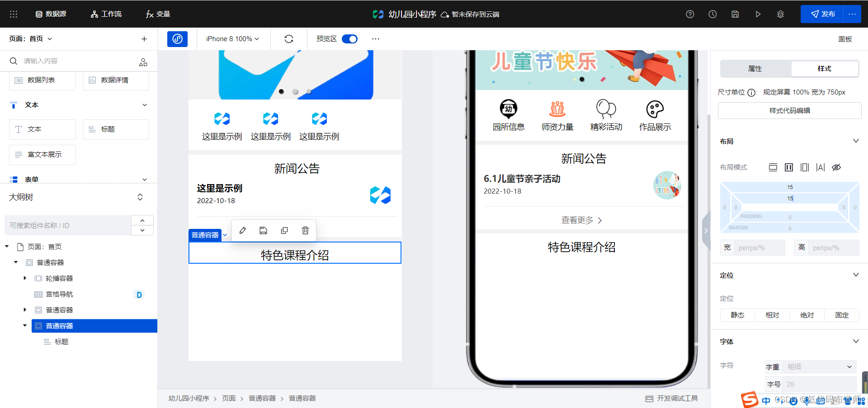Select the 文本 text component
The width and height of the screenshot is (868, 408).
(42, 129)
